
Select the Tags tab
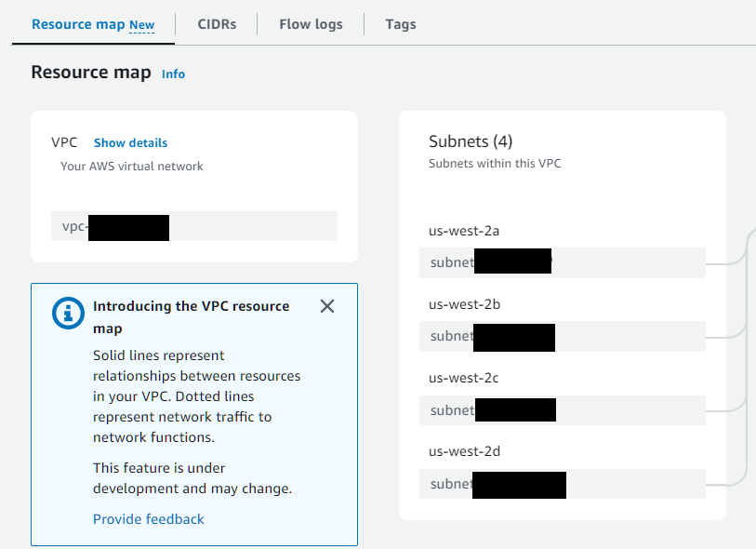click(x=401, y=24)
